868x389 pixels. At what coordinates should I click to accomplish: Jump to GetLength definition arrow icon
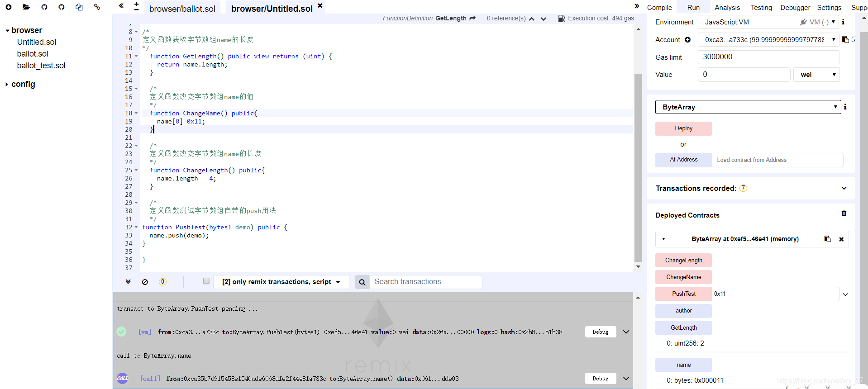coord(472,18)
